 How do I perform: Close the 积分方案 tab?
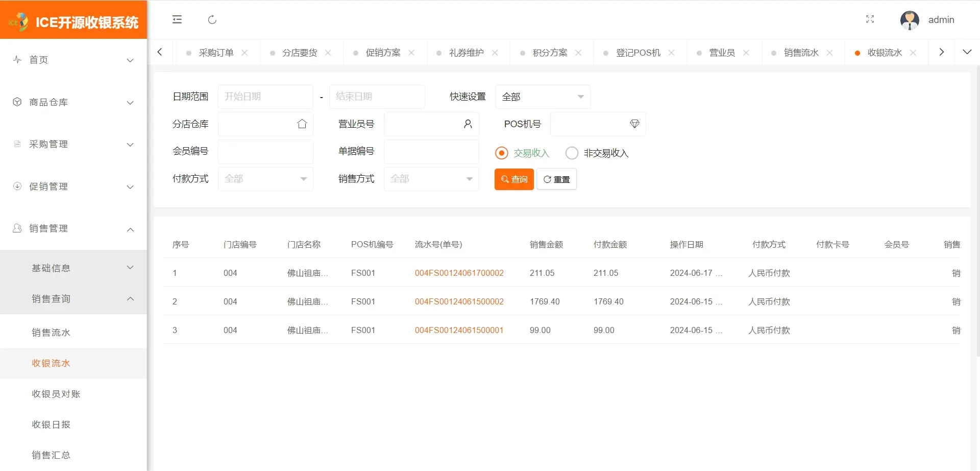578,53
